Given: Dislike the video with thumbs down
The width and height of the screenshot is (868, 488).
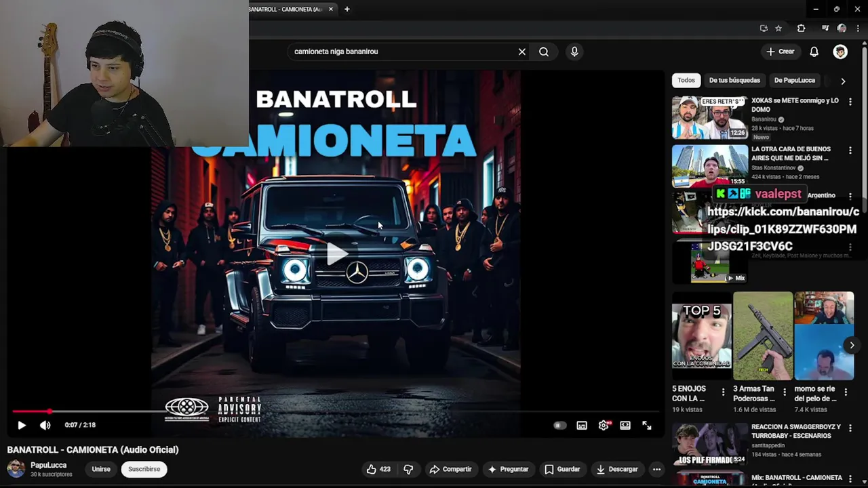Looking at the screenshot, I should (408, 469).
